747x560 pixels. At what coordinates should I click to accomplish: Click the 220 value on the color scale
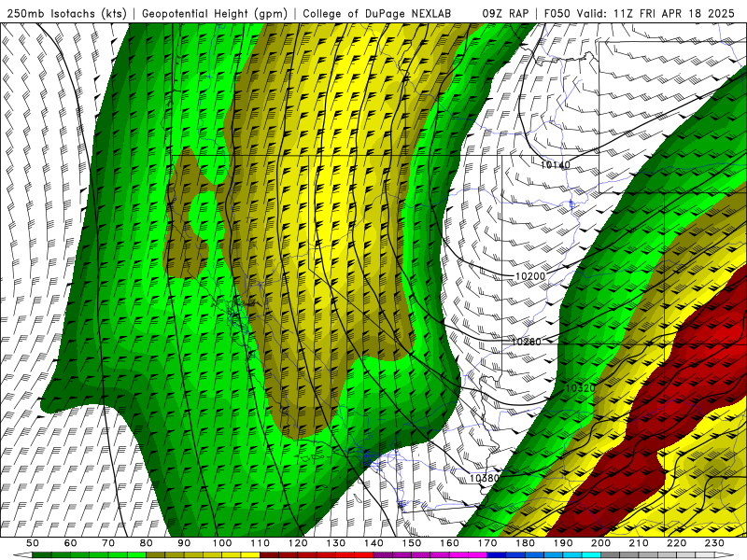tap(677, 543)
